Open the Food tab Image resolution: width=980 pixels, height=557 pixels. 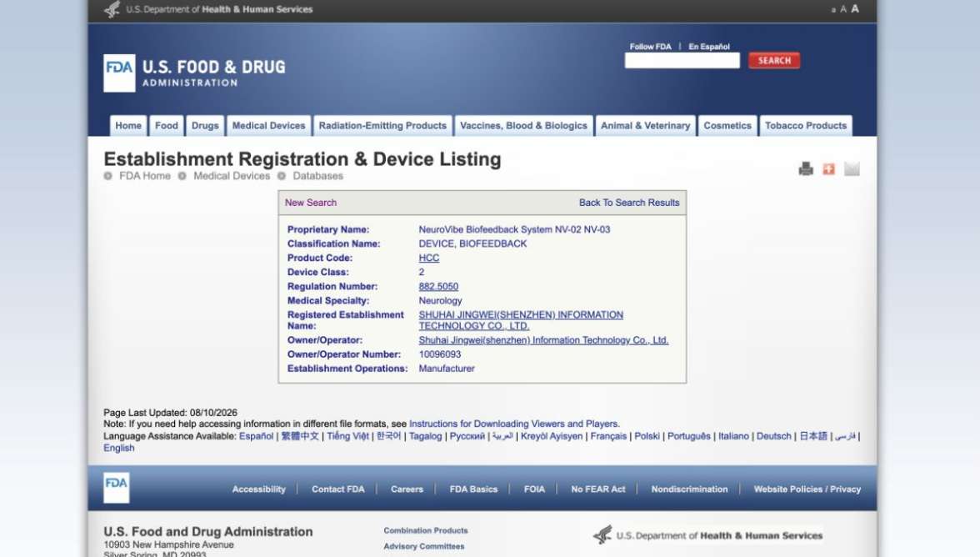pyautogui.click(x=167, y=126)
